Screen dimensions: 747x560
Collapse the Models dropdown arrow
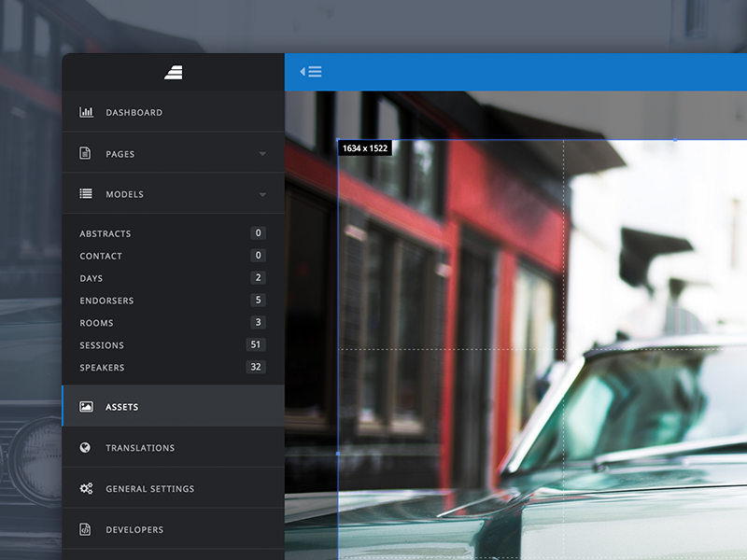click(x=262, y=195)
